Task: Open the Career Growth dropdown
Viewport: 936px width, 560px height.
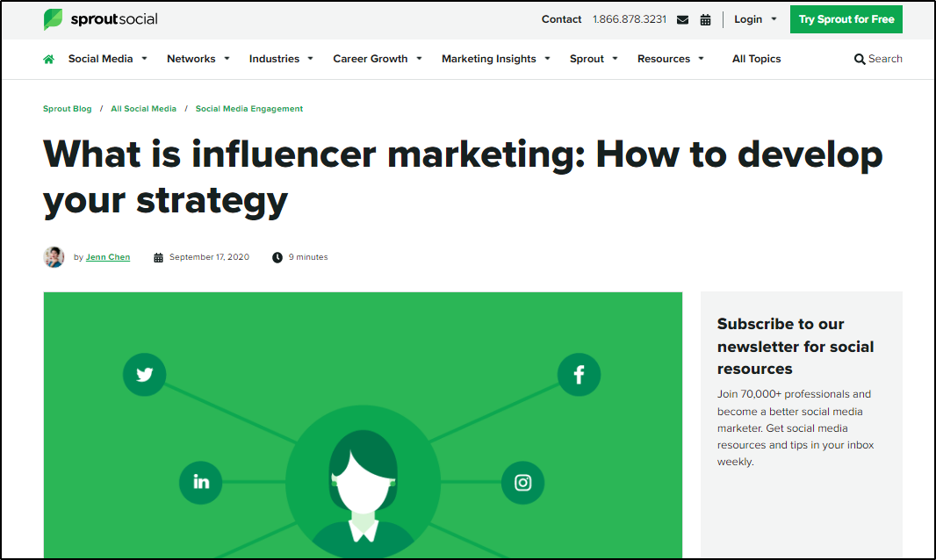Action: (x=377, y=59)
